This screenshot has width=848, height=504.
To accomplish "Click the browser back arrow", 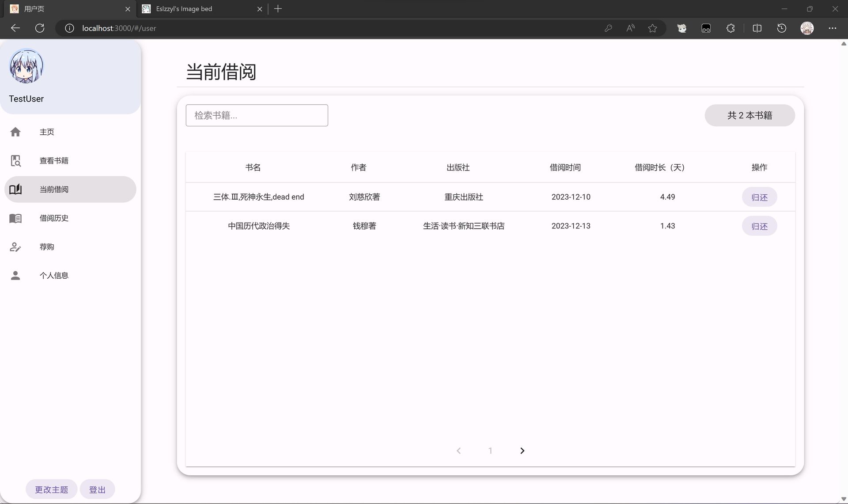I will 15,28.
